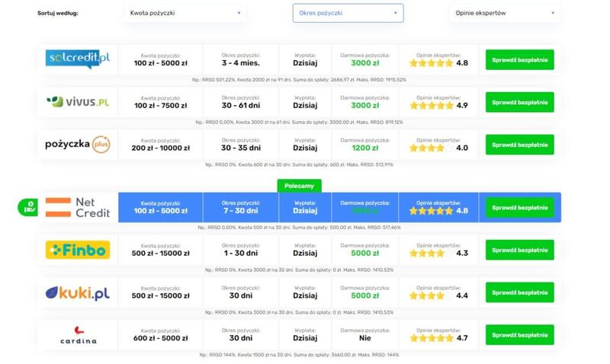Click the Solcredit.pl logo
Image resolution: width=610 pixels, height=364 pixels.
coord(78,59)
